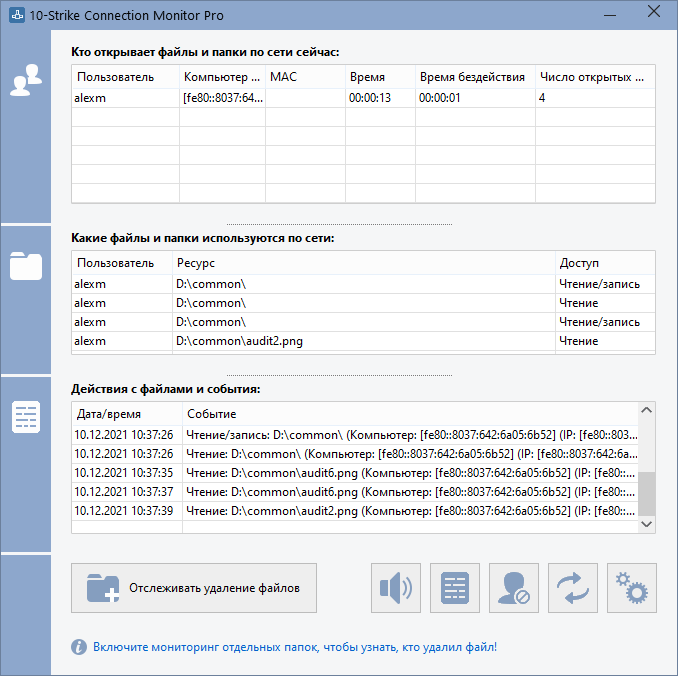Click the 00:00:01 idle time cell
The height and width of the screenshot is (676, 678).
[x=475, y=98]
